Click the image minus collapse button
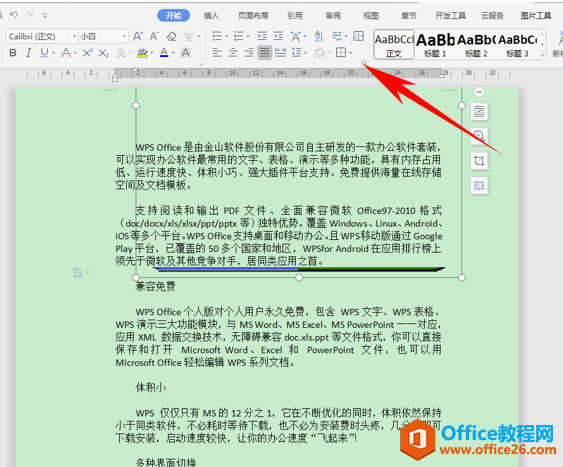Image resolution: width=563 pixels, height=467 pixels. (479, 92)
